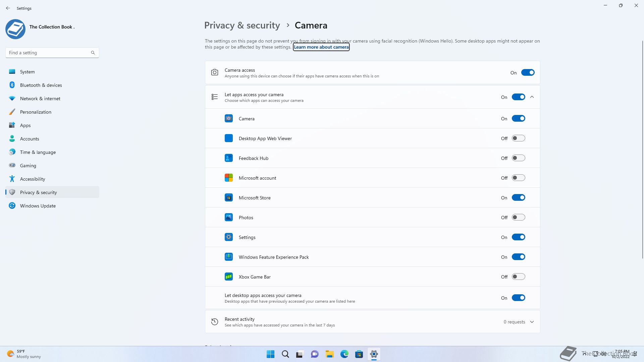Screen dimensions: 644x362
Task: Go to Time & language
Action: 52,152
